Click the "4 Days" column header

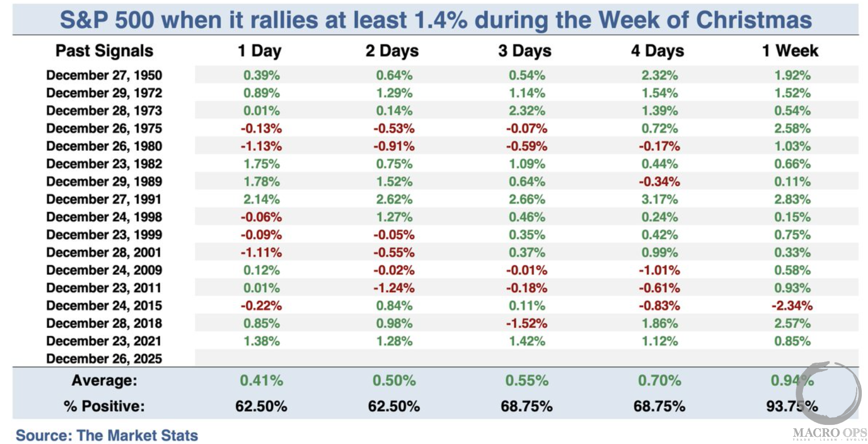tap(658, 51)
